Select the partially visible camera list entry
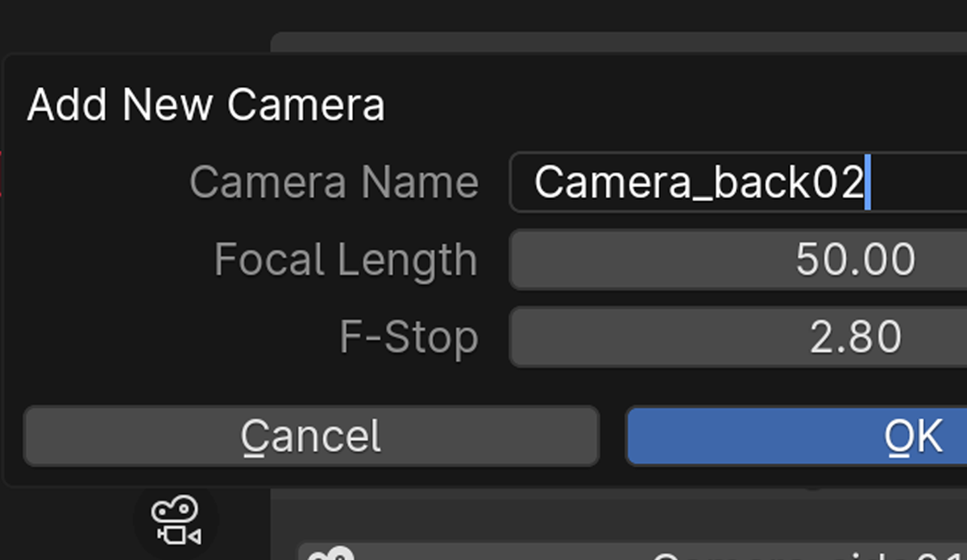This screenshot has width=967, height=560. point(633,552)
